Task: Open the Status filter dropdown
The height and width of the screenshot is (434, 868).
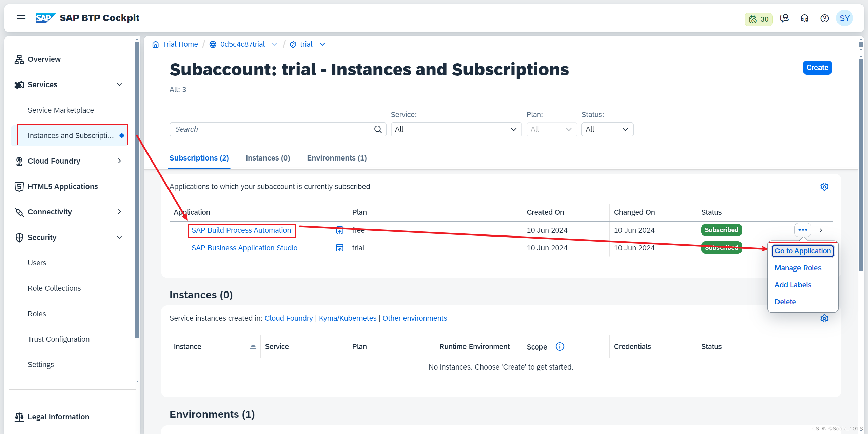Action: [x=607, y=129]
